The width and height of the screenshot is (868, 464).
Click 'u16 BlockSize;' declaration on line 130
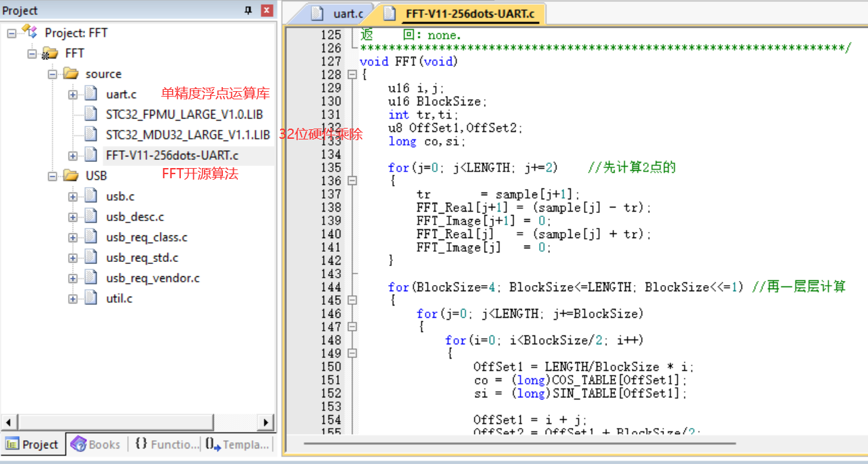[x=438, y=101]
